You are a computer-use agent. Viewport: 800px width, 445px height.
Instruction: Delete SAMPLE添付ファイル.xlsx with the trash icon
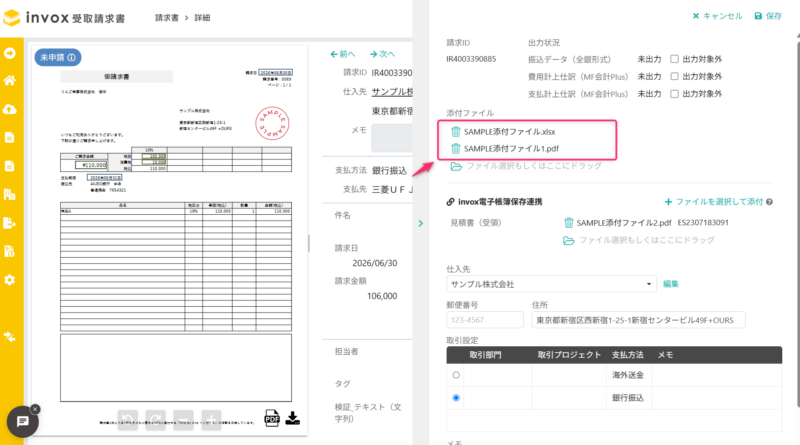[x=456, y=132]
